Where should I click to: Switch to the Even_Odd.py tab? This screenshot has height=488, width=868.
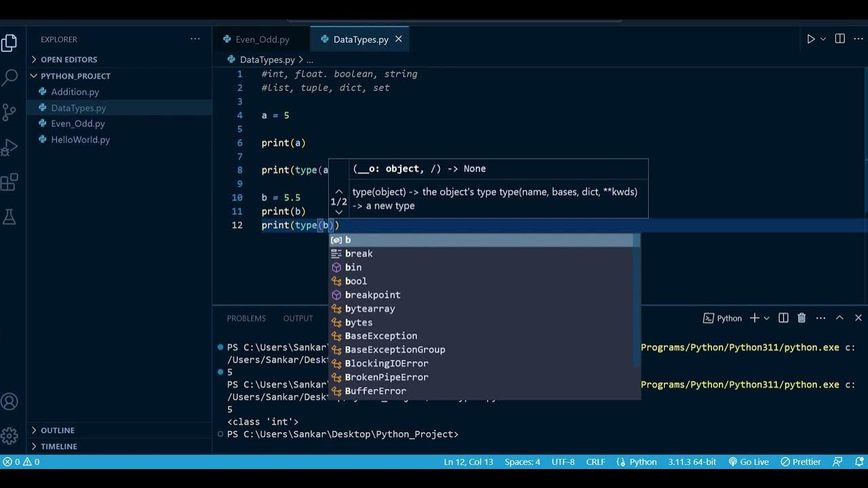261,39
